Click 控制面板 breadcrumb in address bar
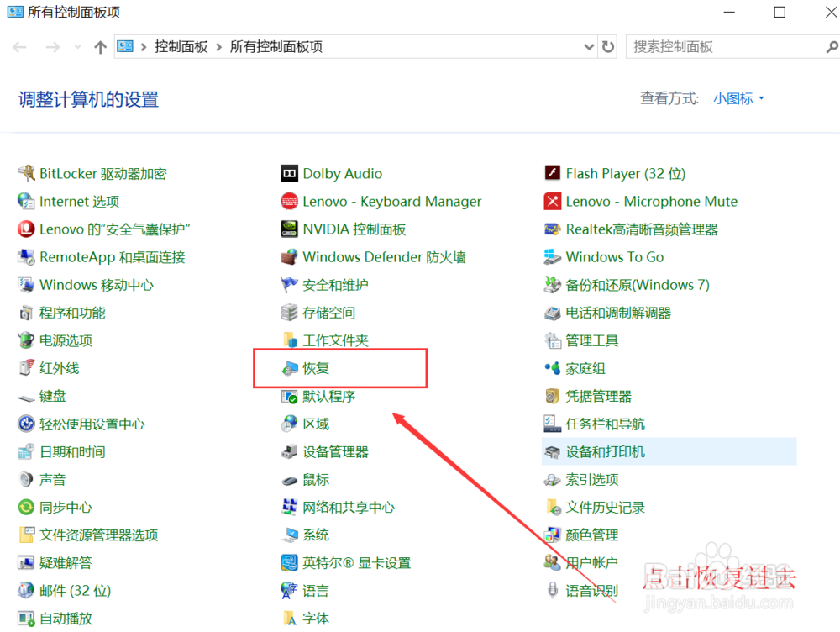Image resolution: width=840 pixels, height=632 pixels. (181, 47)
